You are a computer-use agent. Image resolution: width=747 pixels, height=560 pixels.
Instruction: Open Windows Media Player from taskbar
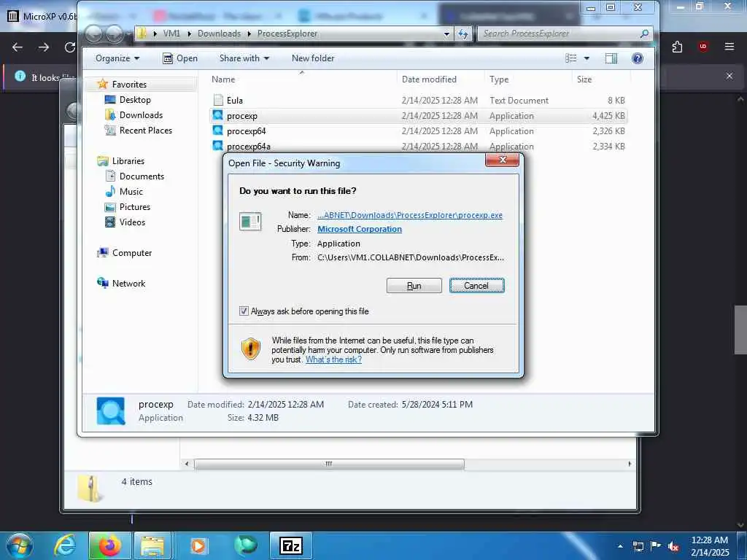[x=198, y=545]
